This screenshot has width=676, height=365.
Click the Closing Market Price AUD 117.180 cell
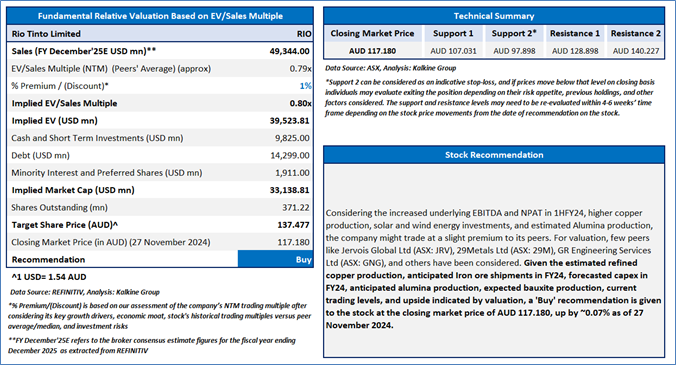pyautogui.click(x=372, y=51)
